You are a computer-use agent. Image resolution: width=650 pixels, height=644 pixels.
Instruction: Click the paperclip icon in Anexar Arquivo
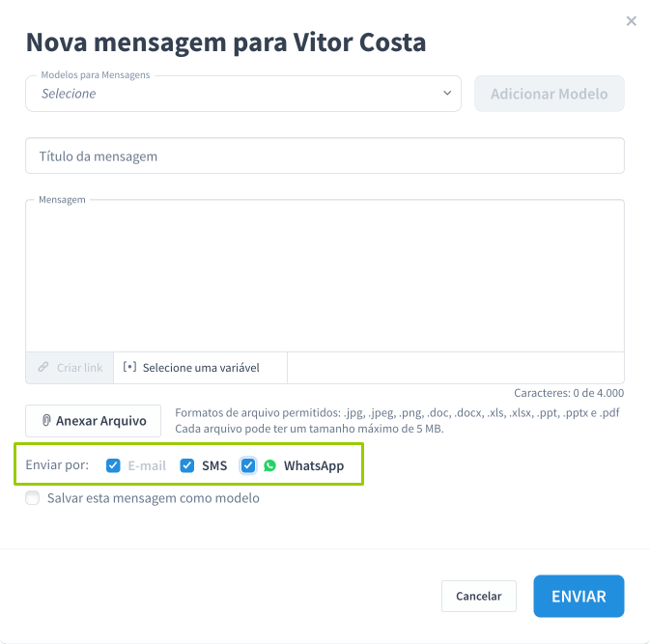(46, 421)
